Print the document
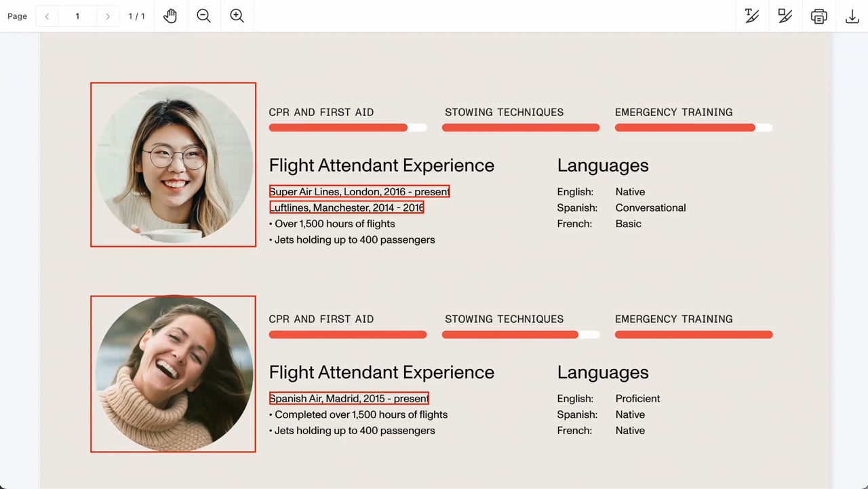Image resolution: width=868 pixels, height=489 pixels. 818,16
